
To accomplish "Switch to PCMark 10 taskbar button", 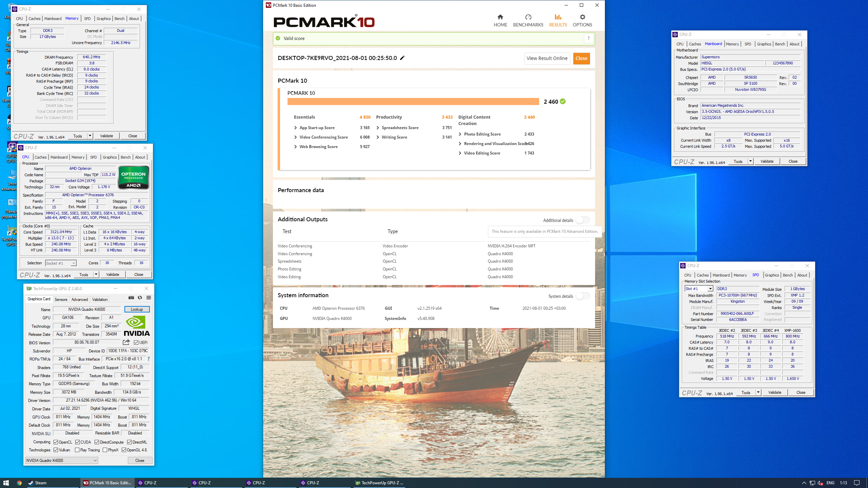I will [x=107, y=483].
